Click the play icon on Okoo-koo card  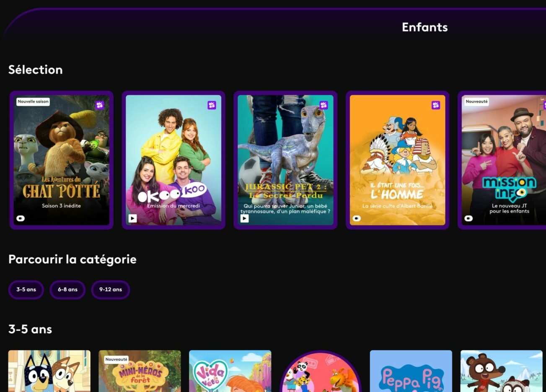coord(132,218)
